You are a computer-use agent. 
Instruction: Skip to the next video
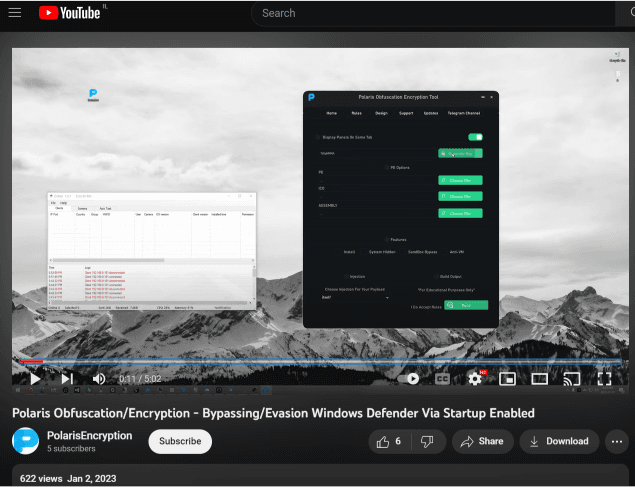(67, 379)
